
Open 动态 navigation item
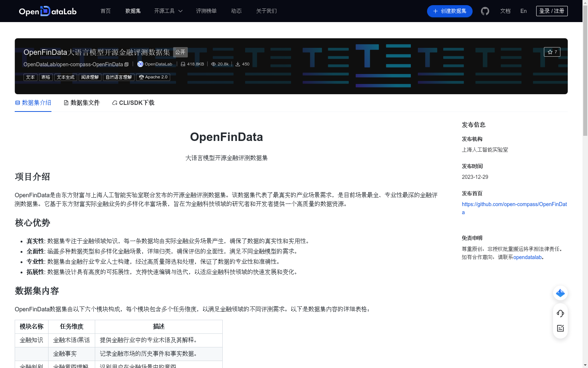coord(236,11)
